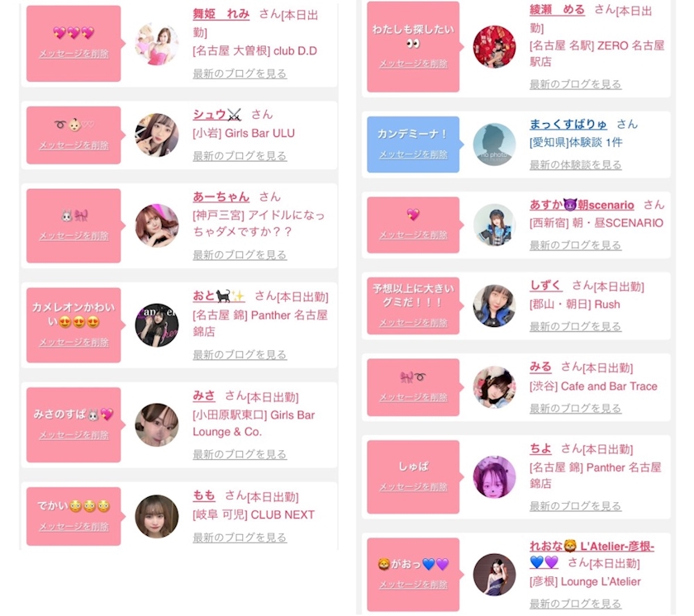Open 綾瀬 める profile name
Image resolution: width=694 pixels, height=616 pixels.
pyautogui.click(x=557, y=10)
